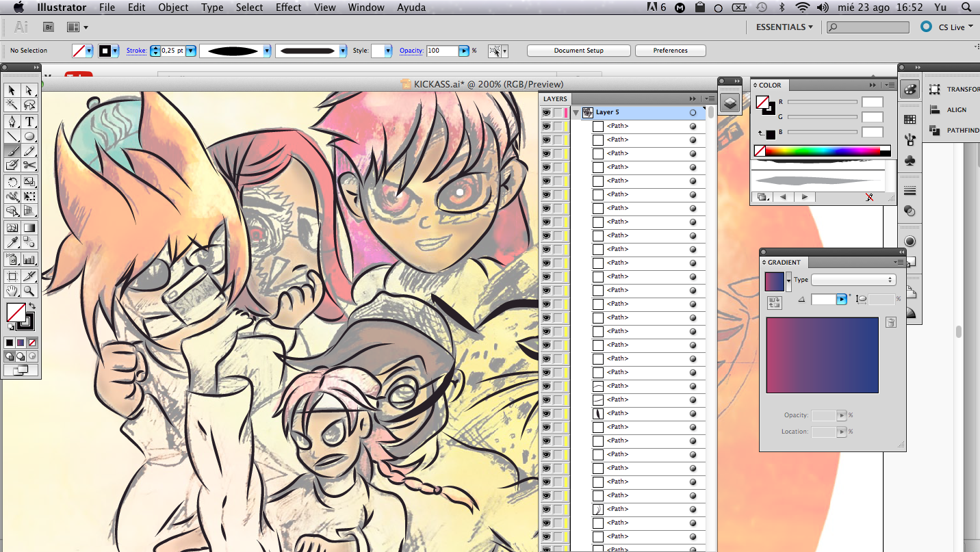Open the Adobe Bridge Br icon
This screenshot has height=552, width=980.
coord(49,27)
